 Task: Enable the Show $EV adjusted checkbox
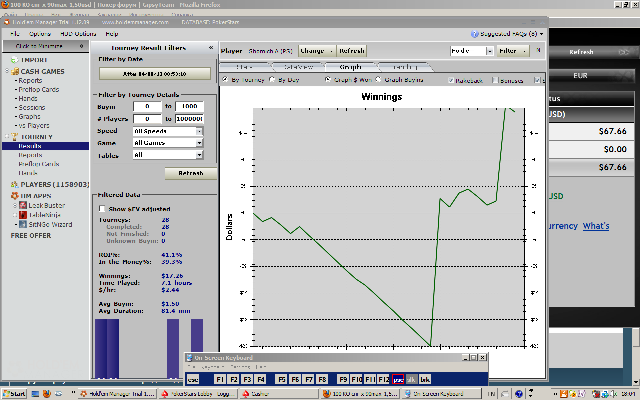(102, 208)
